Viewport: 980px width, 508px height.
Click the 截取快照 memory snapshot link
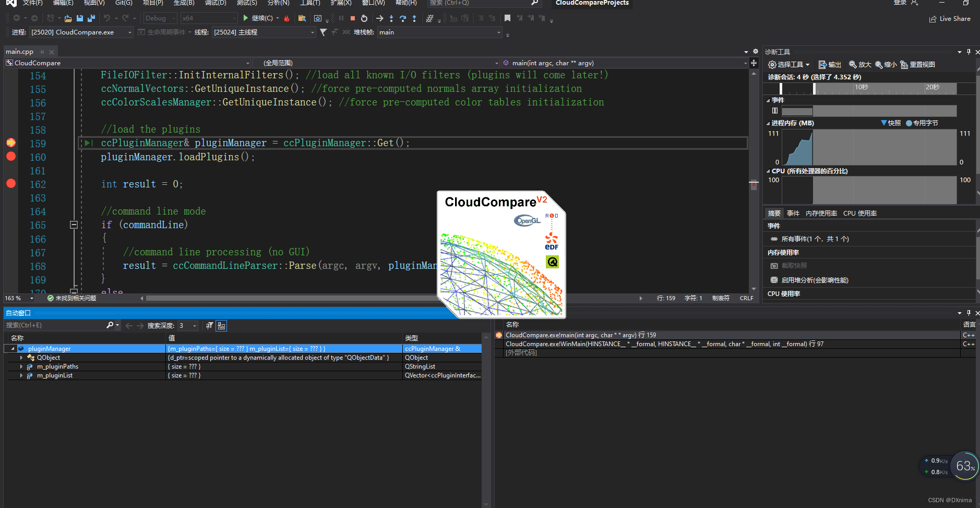click(x=795, y=265)
